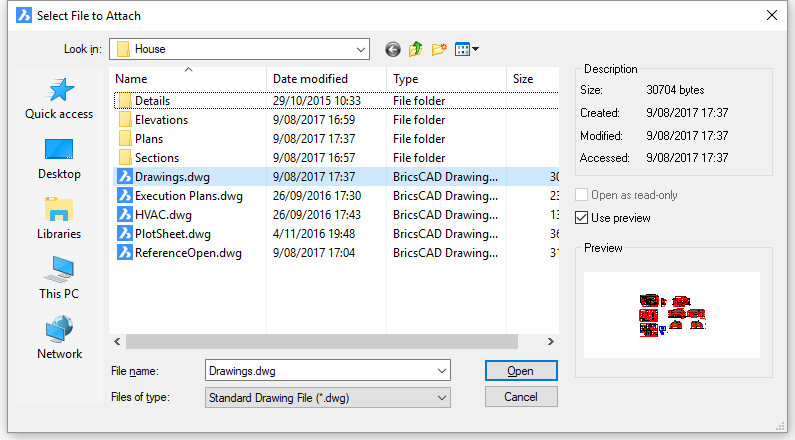Uncheck the Use preview checkbox
Screen dimensions: 795x440
(582, 218)
